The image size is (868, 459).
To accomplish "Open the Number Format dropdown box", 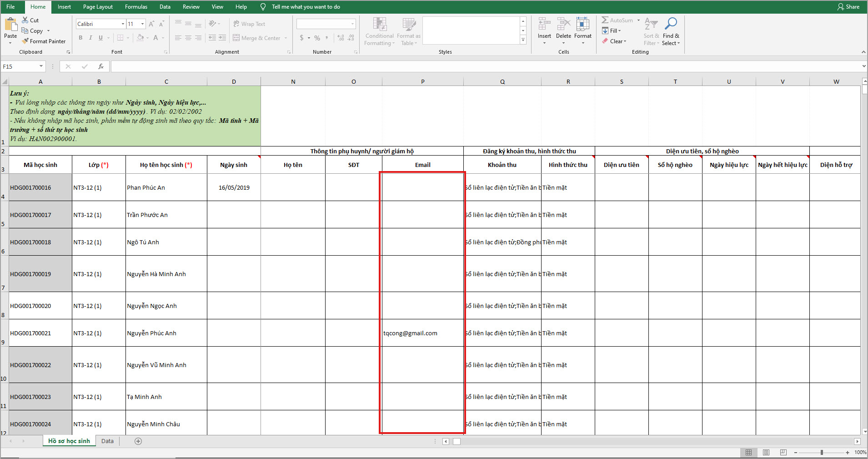I will click(326, 24).
